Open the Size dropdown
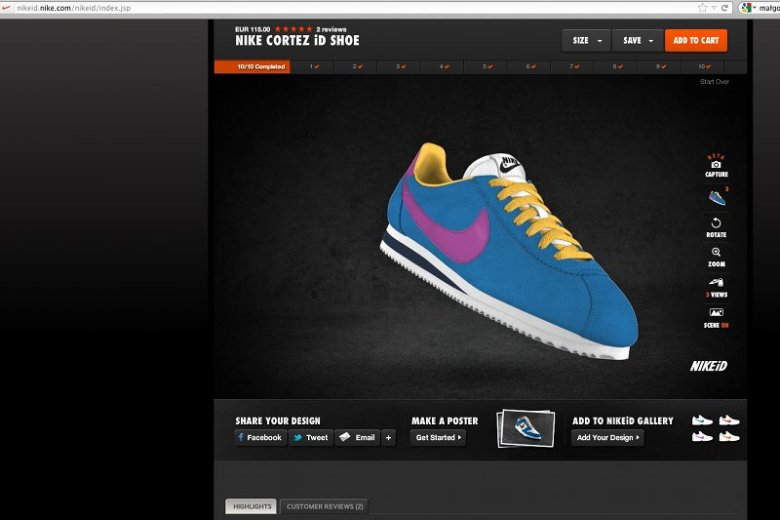The width and height of the screenshot is (780, 520). 586,41
